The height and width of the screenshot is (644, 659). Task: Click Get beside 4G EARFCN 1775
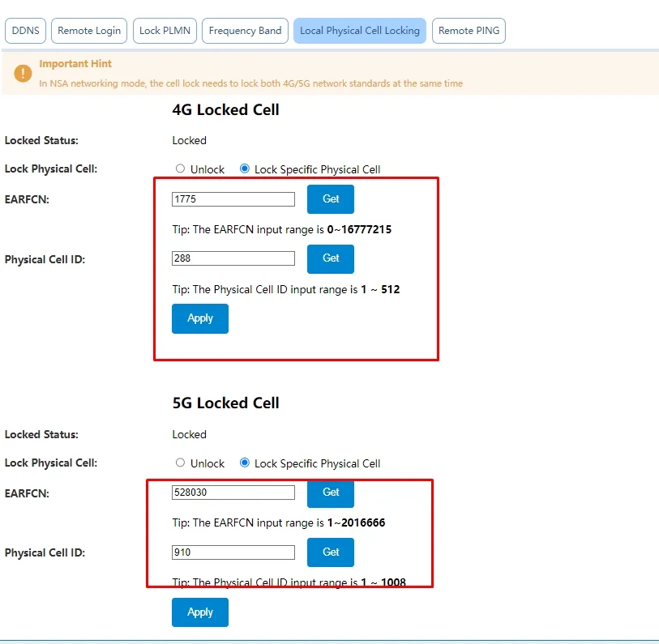click(x=331, y=199)
